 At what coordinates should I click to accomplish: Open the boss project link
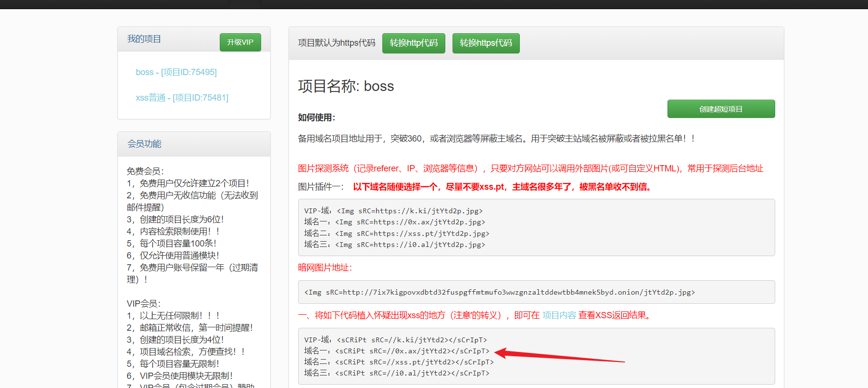pyautogui.click(x=176, y=72)
